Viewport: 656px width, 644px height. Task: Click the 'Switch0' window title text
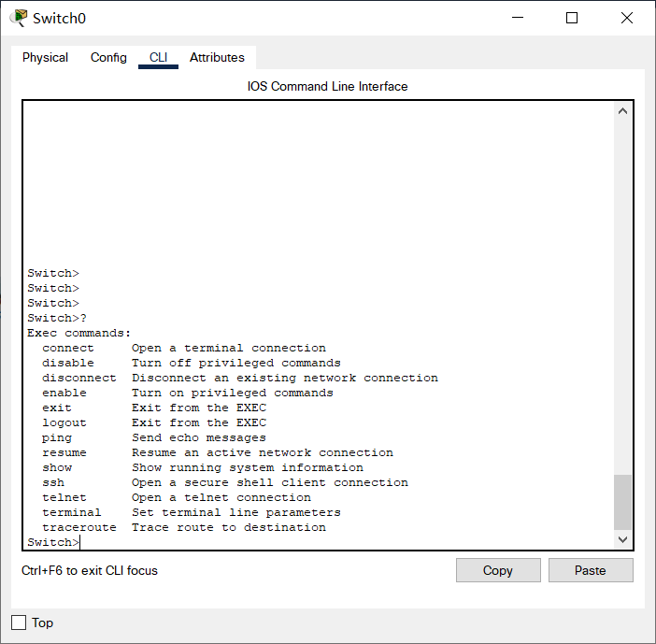[x=60, y=19]
